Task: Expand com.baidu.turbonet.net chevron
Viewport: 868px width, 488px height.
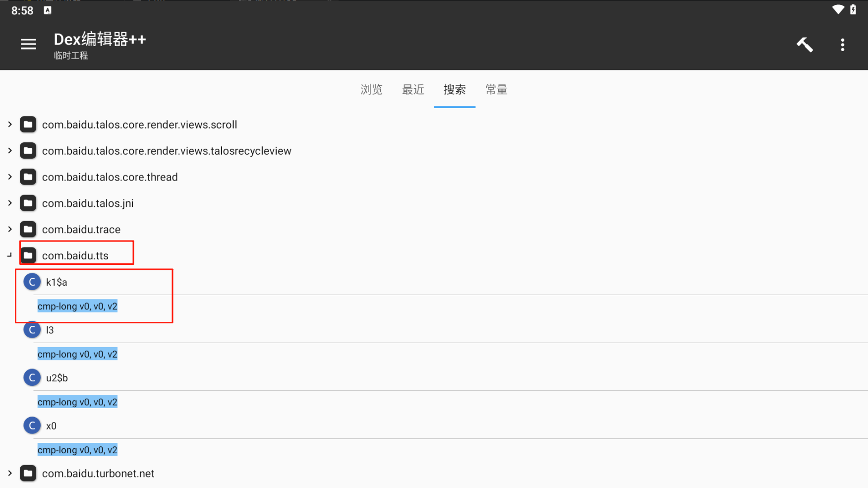Action: (x=10, y=473)
